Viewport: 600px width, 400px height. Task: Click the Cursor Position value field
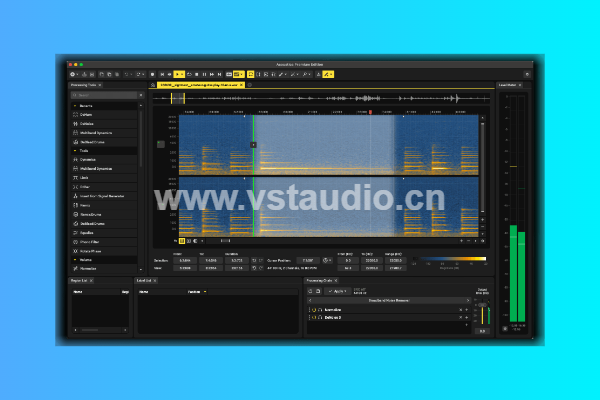point(308,261)
